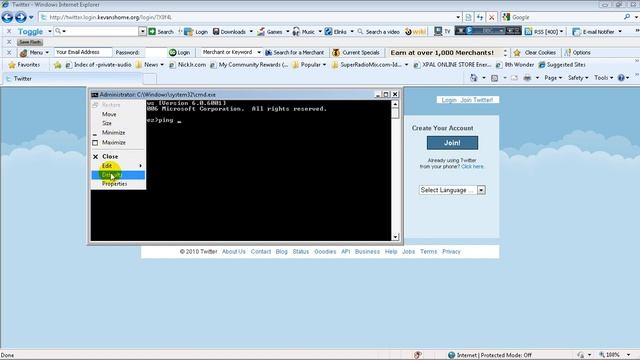The width and height of the screenshot is (640, 360).
Task: Open the Merchant or Keyword dropdown
Action: pos(259,52)
